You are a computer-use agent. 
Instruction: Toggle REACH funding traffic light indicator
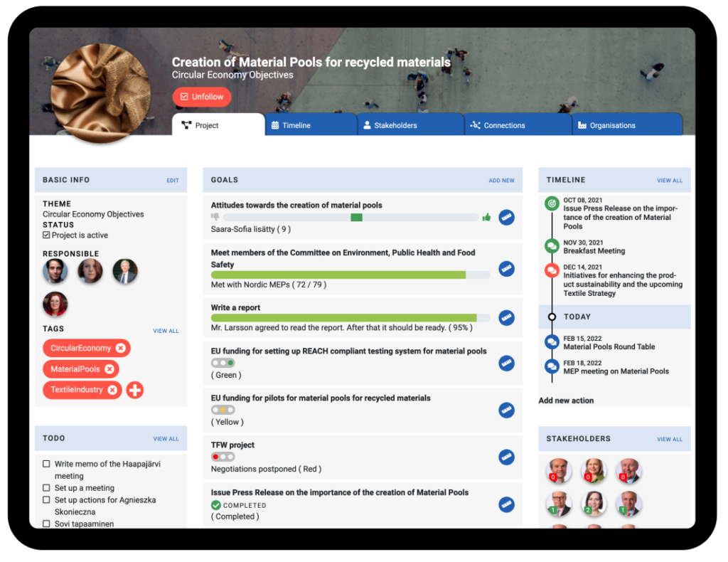pyautogui.click(x=223, y=363)
